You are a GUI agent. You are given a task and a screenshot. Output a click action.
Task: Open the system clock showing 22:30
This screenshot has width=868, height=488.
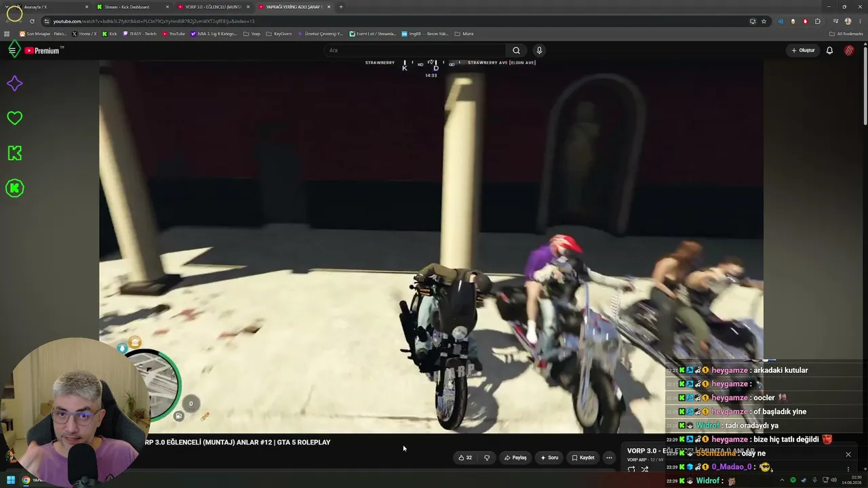click(850, 481)
